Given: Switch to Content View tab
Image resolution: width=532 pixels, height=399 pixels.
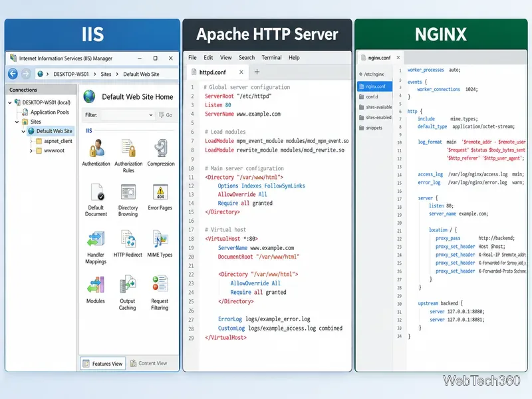Looking at the screenshot, I should click(148, 363).
